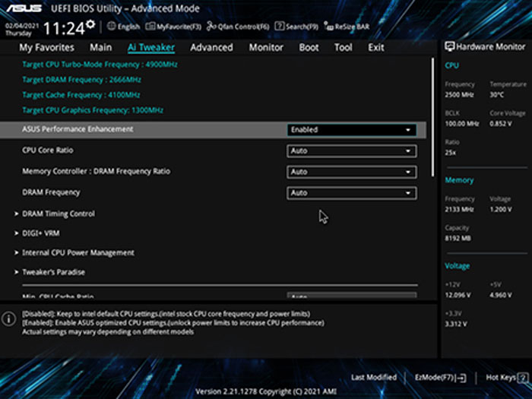Click 30°C temperature value
This screenshot has height=399, width=532.
tap(497, 95)
